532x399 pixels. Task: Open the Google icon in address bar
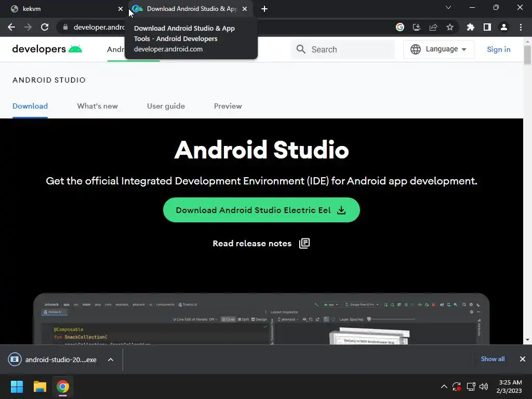click(400, 27)
